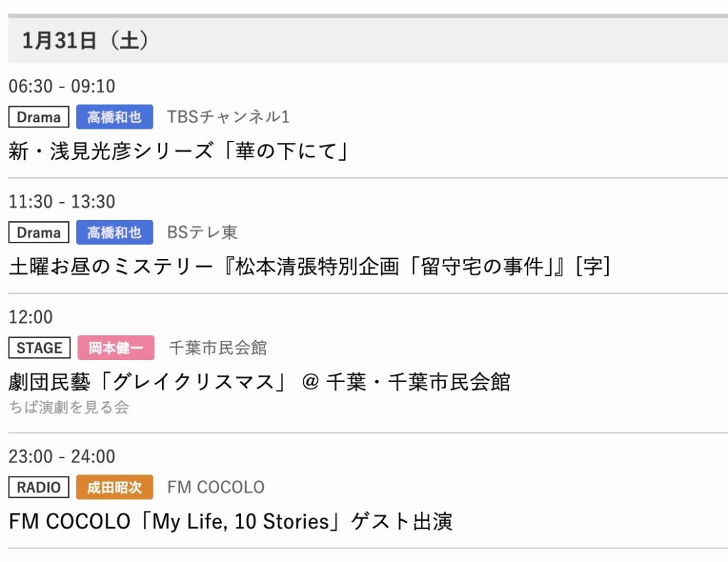Click the RADIO category tag
This screenshot has height=562, width=728.
click(x=40, y=487)
